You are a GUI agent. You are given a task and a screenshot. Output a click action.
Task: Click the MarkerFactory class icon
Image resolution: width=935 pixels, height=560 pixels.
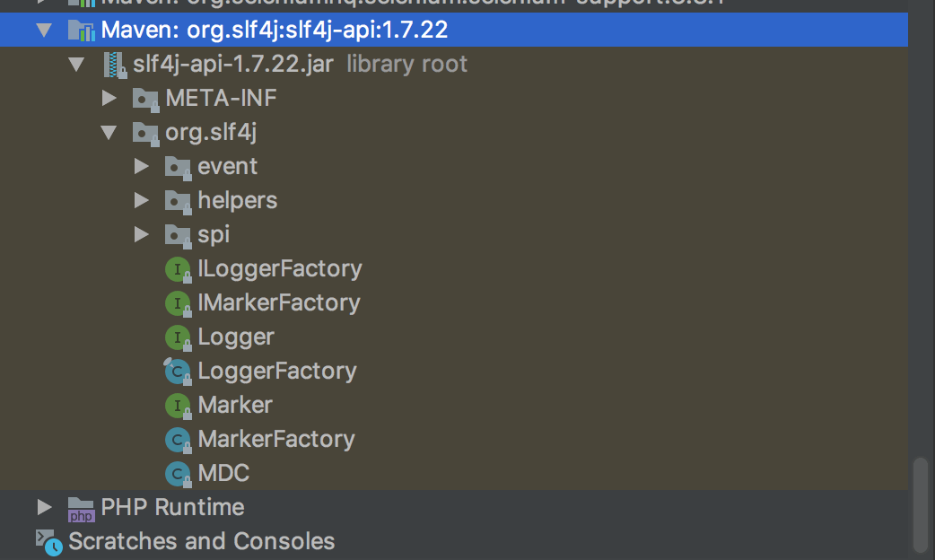(178, 440)
